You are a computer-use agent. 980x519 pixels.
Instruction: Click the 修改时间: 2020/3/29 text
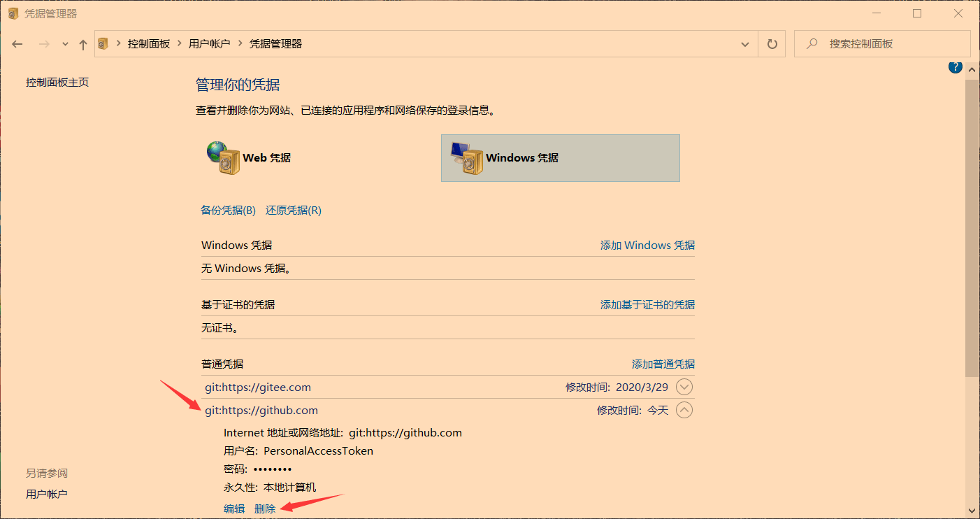[x=617, y=387]
